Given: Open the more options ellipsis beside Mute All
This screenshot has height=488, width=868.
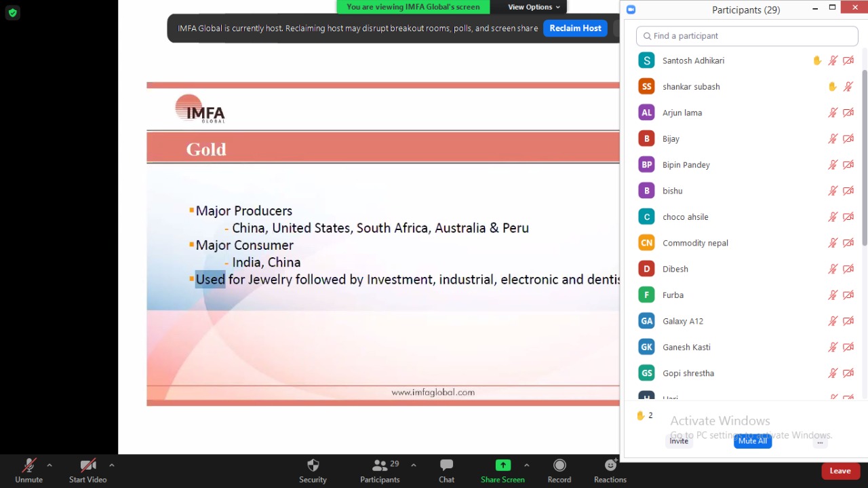Looking at the screenshot, I should pyautogui.click(x=820, y=441).
